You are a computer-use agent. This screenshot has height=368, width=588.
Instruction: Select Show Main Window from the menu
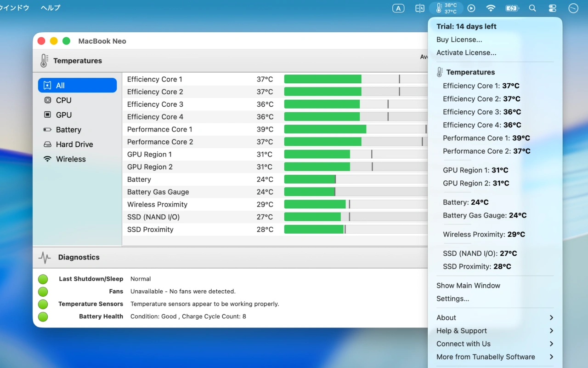(x=468, y=285)
